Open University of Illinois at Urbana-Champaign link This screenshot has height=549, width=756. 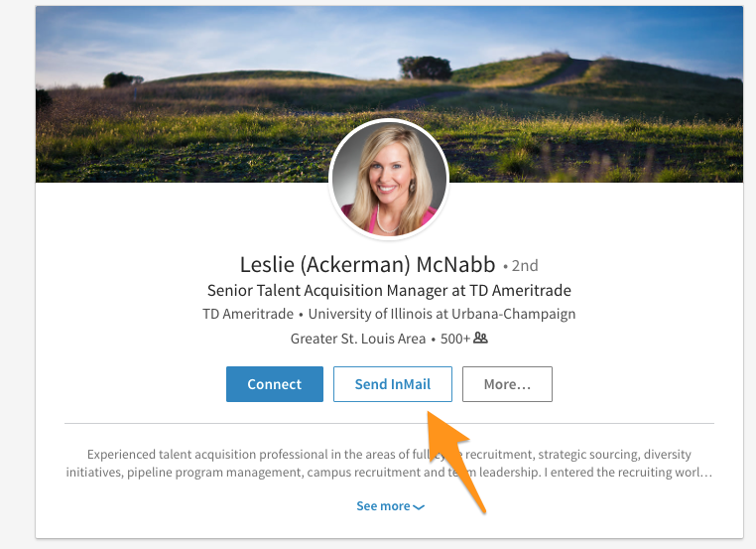pos(441,314)
